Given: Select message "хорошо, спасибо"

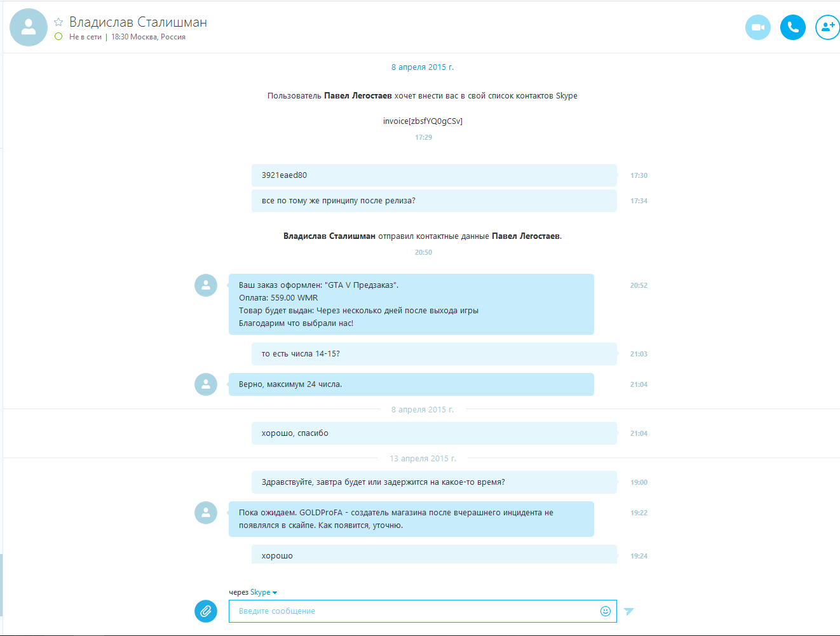Looking at the screenshot, I should click(x=434, y=433).
